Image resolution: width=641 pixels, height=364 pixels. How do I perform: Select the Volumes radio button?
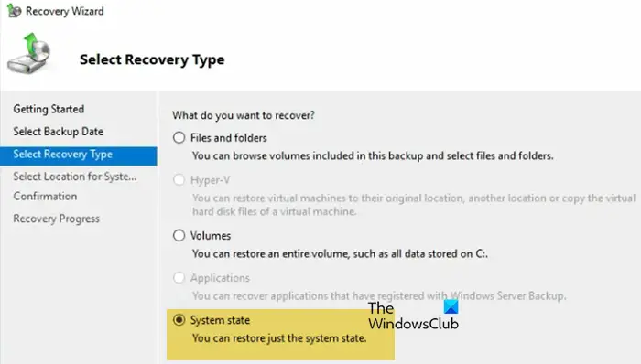(179, 235)
